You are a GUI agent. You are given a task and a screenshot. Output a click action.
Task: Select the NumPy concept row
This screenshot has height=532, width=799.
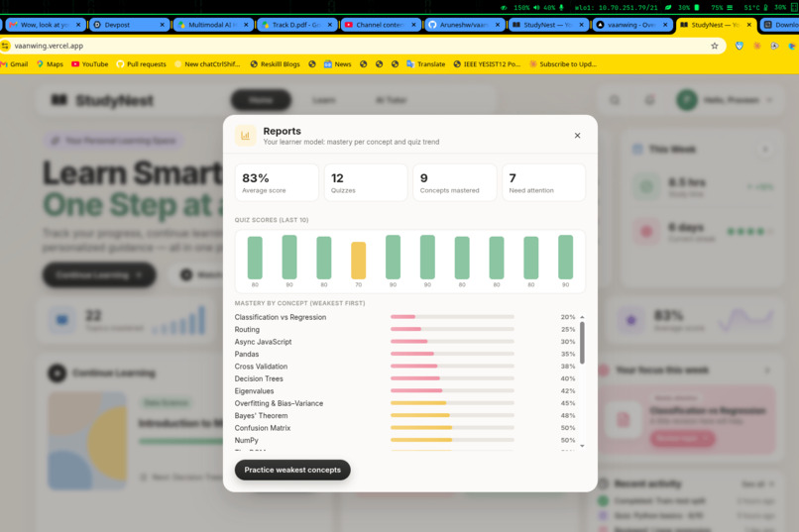click(405, 441)
